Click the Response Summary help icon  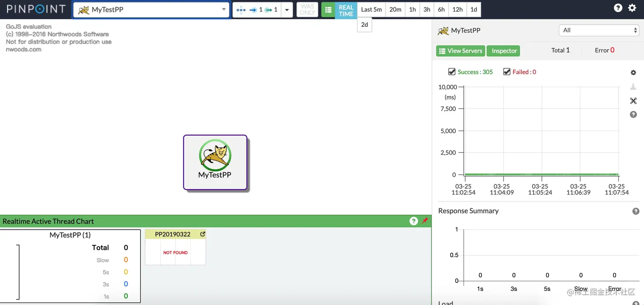tap(636, 211)
